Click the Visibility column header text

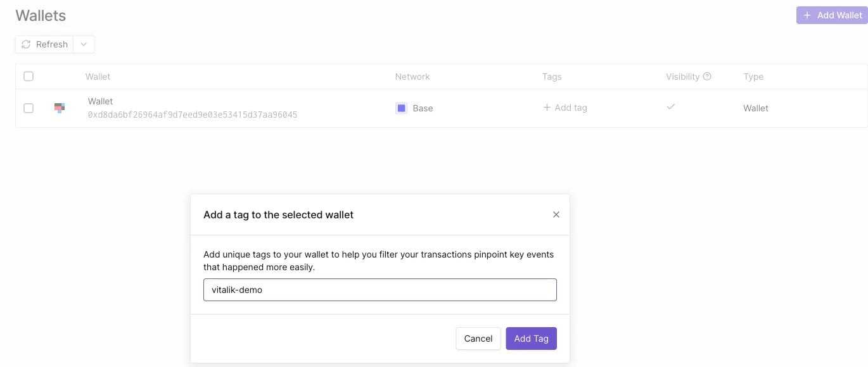pos(682,77)
